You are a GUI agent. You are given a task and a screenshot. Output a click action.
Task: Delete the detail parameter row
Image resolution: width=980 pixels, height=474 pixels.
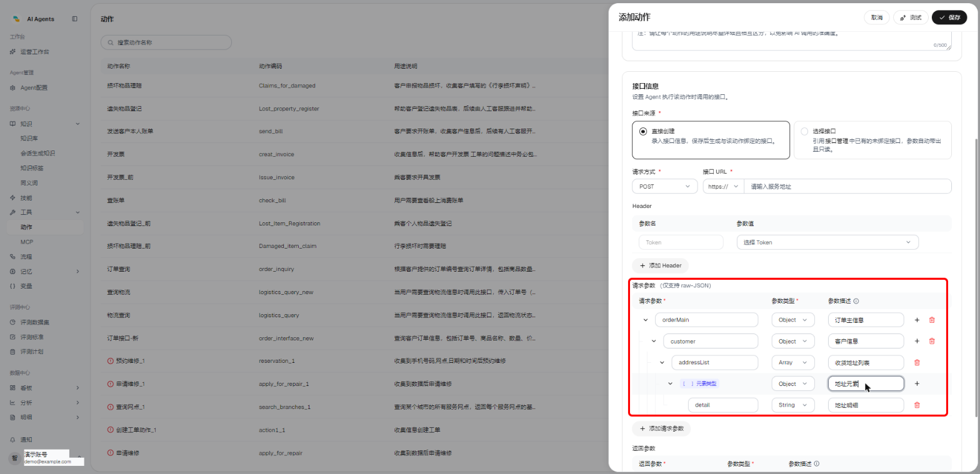917,405
